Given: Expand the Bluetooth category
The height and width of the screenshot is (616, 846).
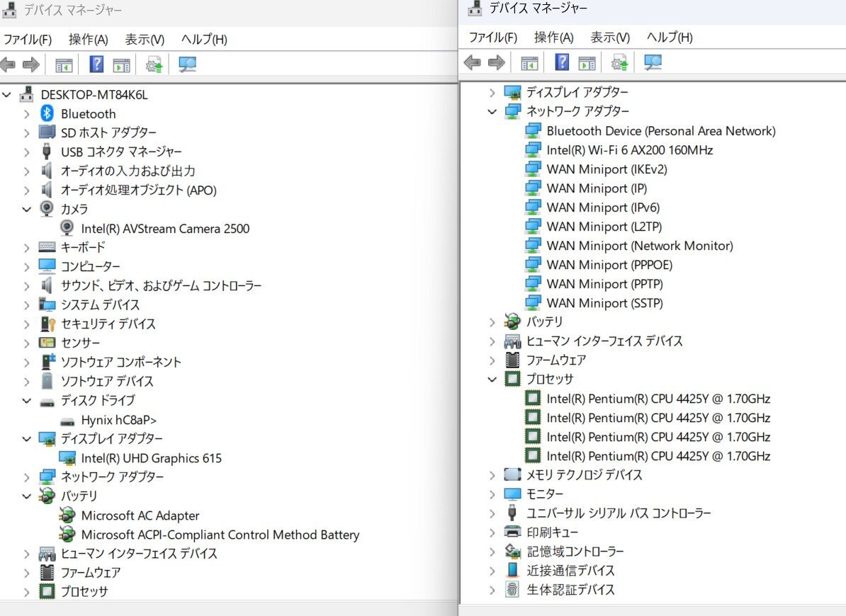Looking at the screenshot, I should (26, 114).
